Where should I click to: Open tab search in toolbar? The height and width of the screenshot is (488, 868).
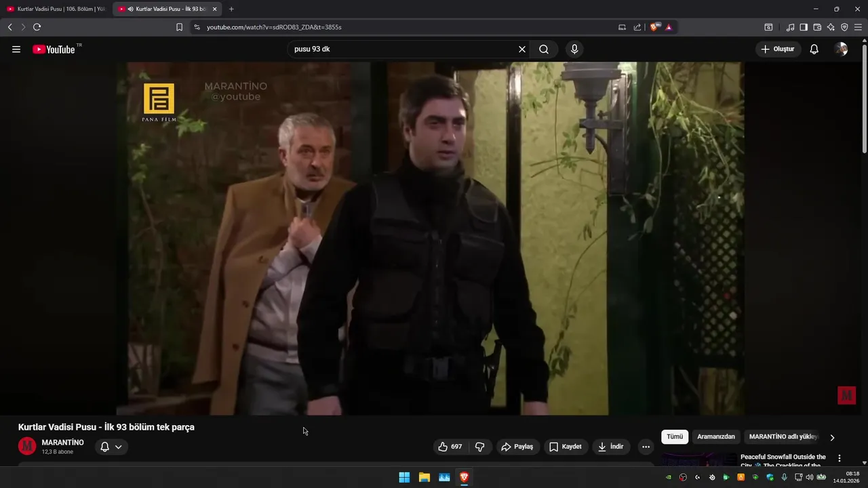click(768, 27)
